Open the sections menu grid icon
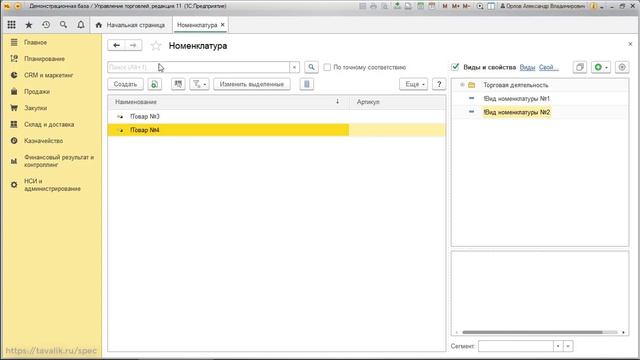 click(x=11, y=25)
